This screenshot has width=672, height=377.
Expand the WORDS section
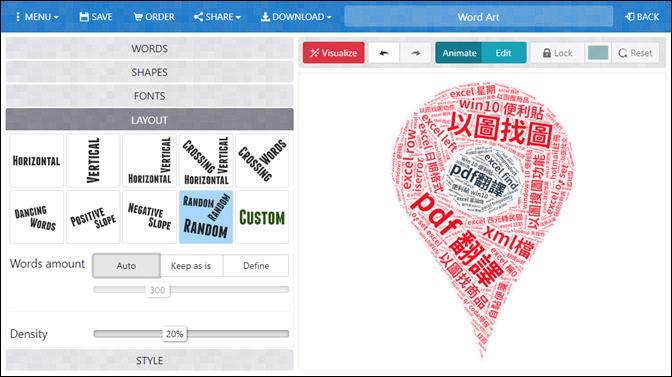[150, 48]
